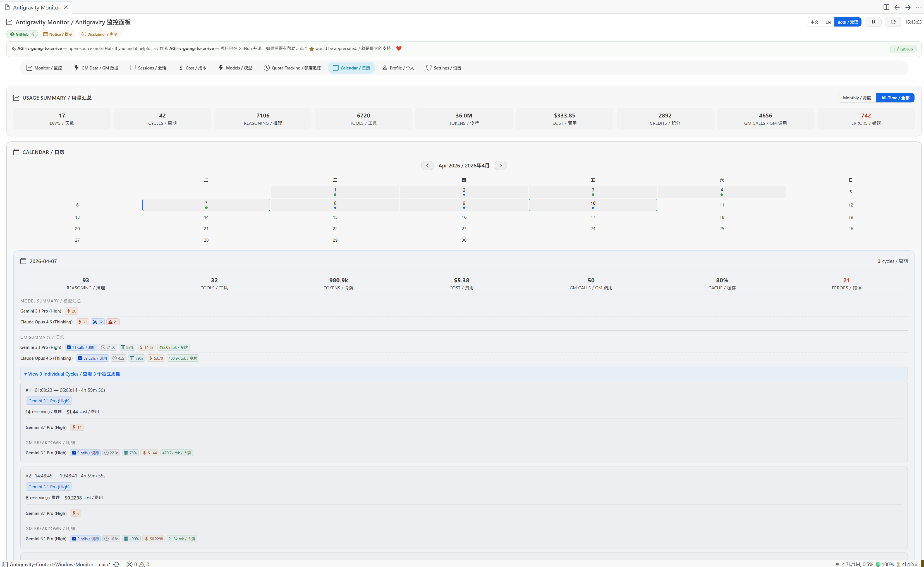Click the $3.70 cost badge
This screenshot has width=924, height=567.
pos(156,358)
